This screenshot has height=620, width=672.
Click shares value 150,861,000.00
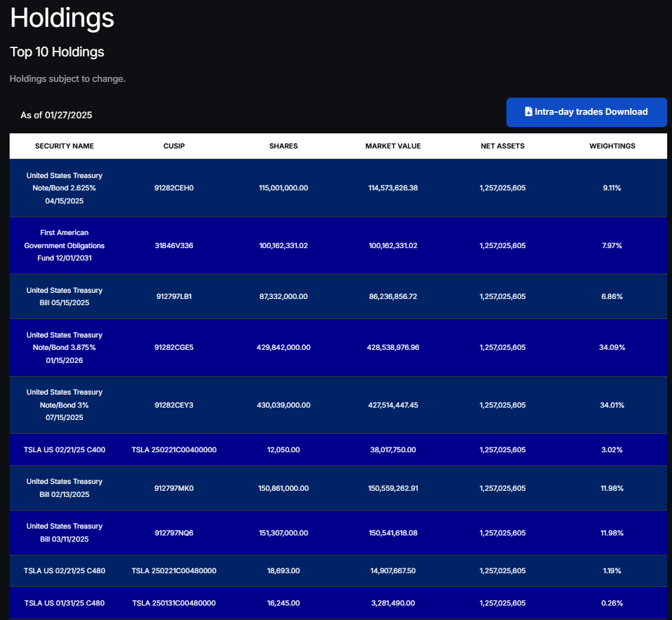pos(283,488)
